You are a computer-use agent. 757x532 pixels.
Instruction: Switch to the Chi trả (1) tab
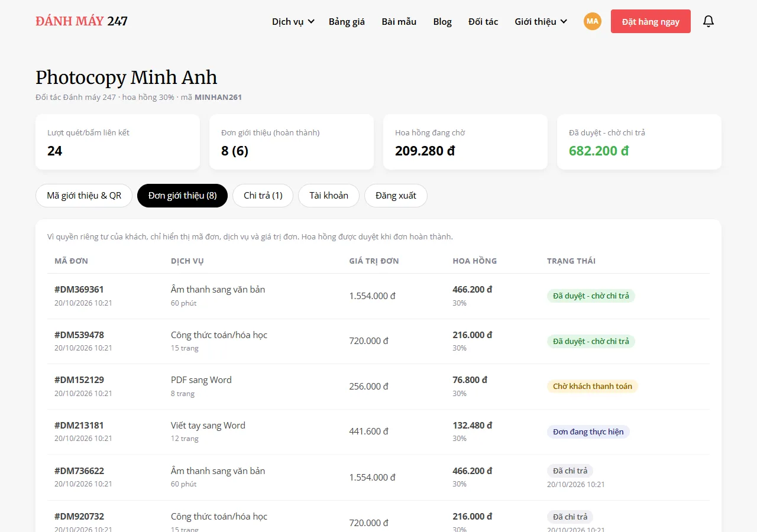coord(263,196)
